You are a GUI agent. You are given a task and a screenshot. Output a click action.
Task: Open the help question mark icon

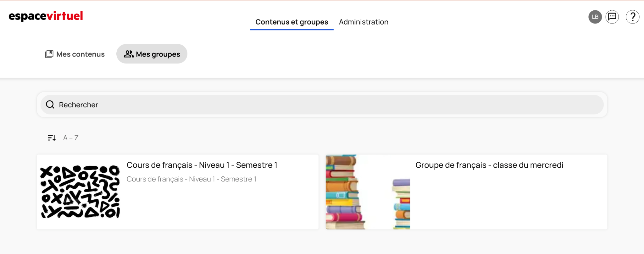(632, 17)
